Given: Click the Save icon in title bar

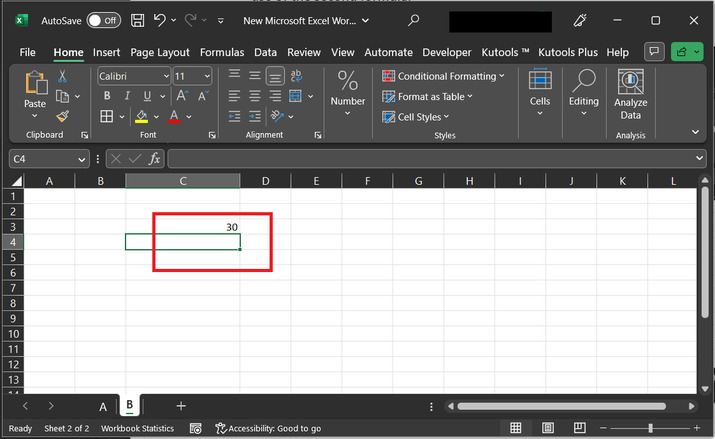Looking at the screenshot, I should pyautogui.click(x=137, y=20).
